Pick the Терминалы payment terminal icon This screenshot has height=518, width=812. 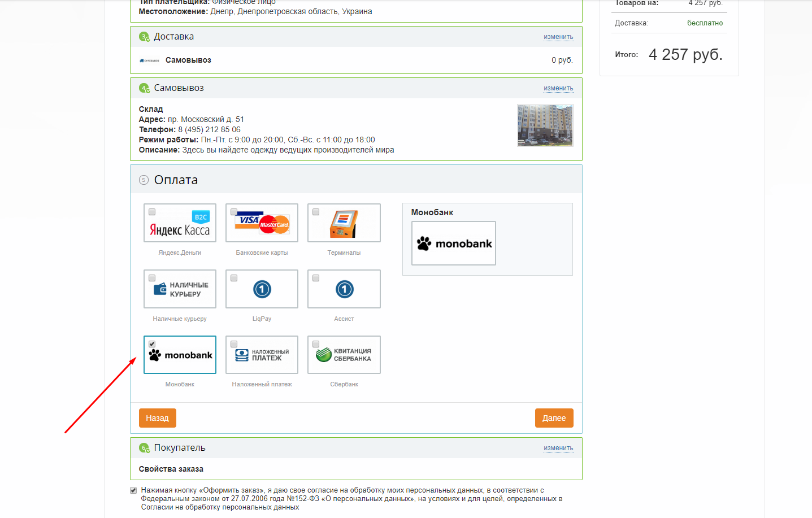tap(344, 224)
